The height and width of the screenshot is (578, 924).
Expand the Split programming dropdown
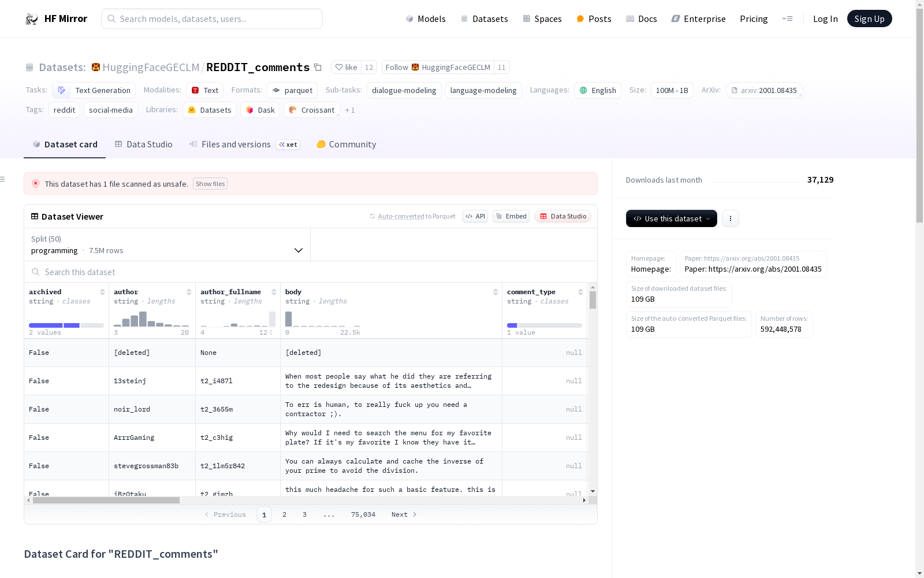click(x=167, y=244)
